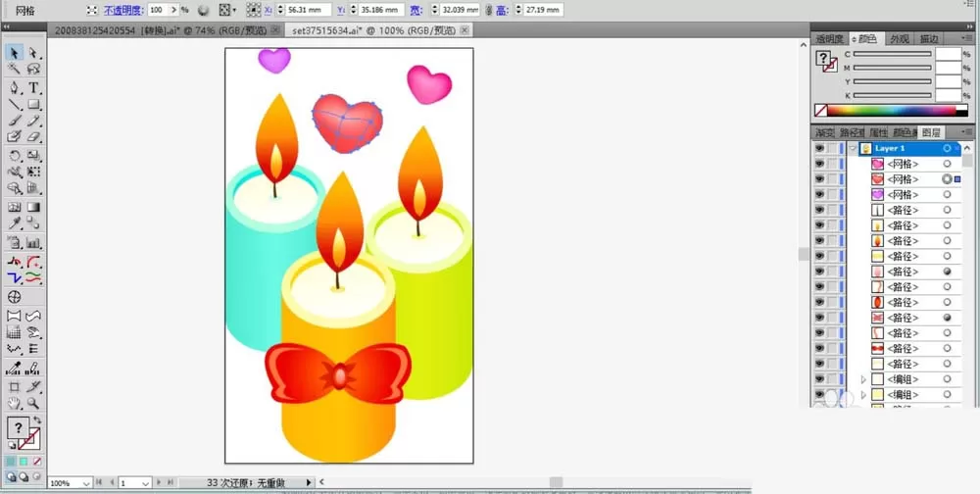Click the C cyan slider track

click(893, 55)
